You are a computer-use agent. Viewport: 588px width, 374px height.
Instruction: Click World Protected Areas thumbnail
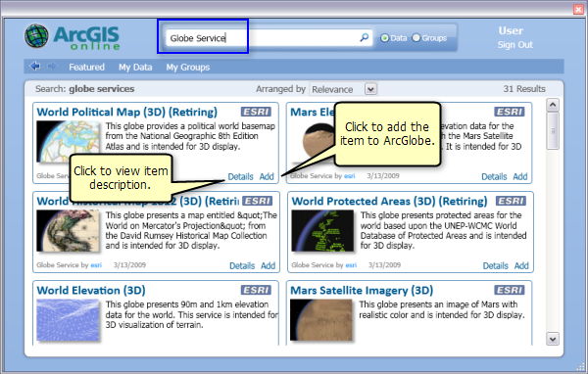322,230
